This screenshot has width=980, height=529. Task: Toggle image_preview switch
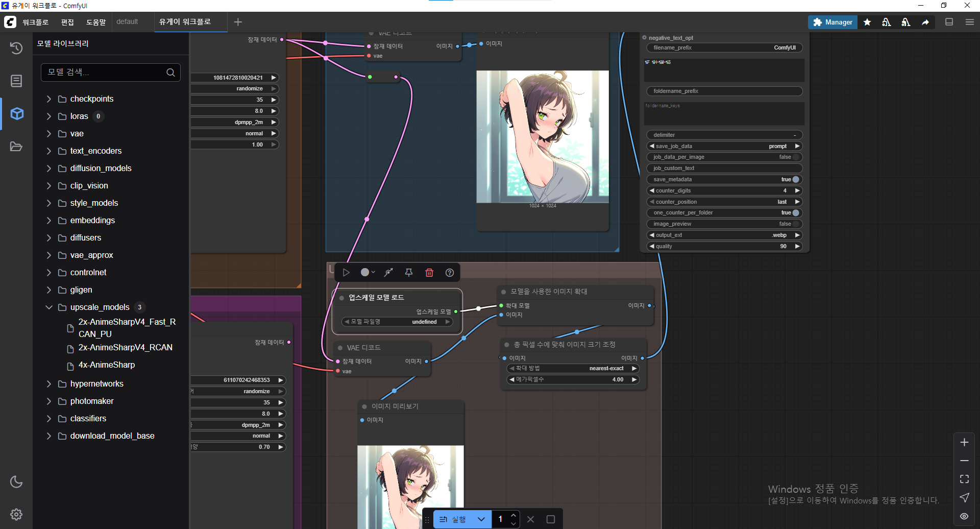pos(796,224)
